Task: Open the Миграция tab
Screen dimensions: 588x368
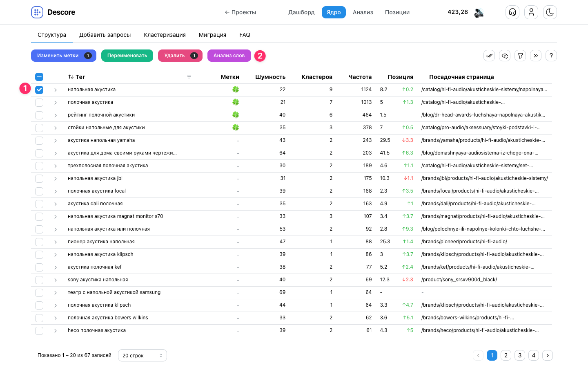Action: coord(212,35)
